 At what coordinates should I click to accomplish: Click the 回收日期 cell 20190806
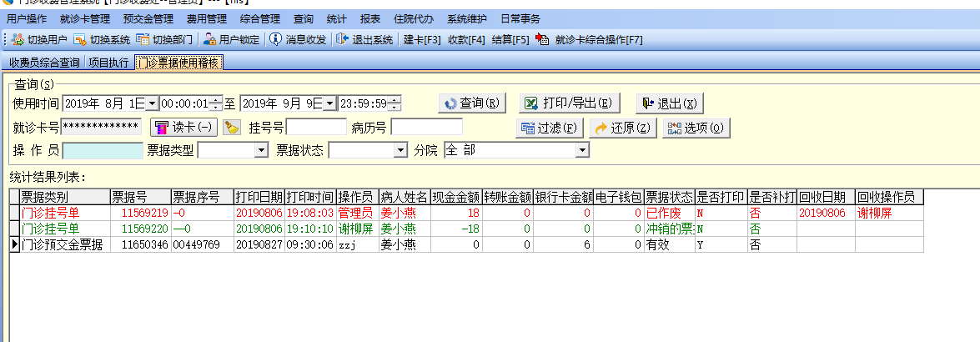coord(827,214)
